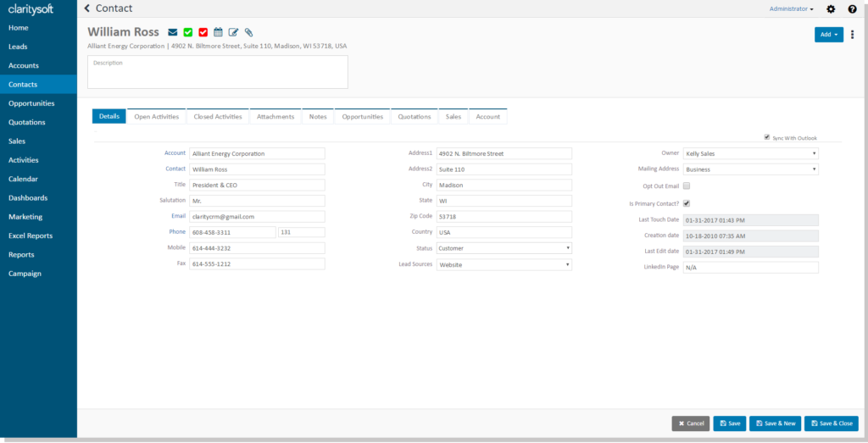Click the paperclip attachment icon
868x443 pixels.
(x=248, y=32)
